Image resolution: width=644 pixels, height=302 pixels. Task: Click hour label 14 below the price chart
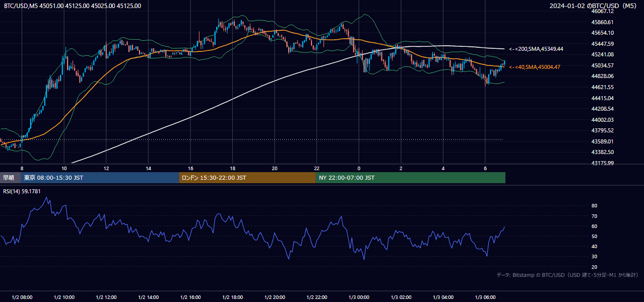click(x=148, y=168)
